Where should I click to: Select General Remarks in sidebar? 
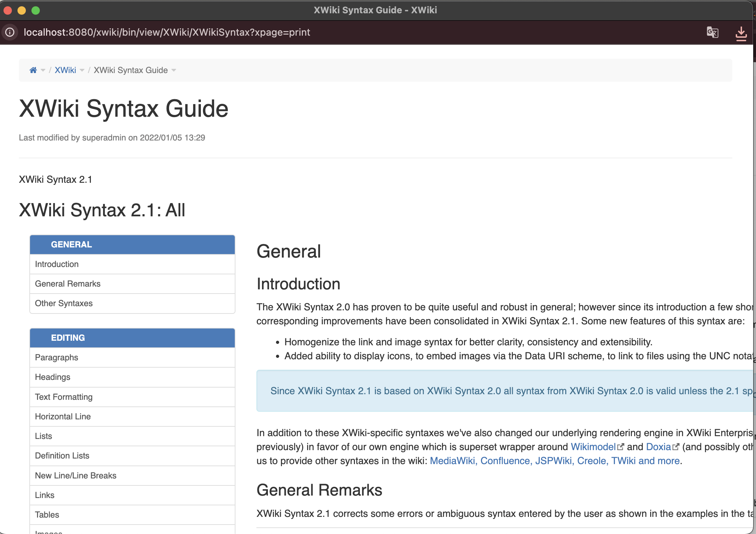click(x=68, y=284)
